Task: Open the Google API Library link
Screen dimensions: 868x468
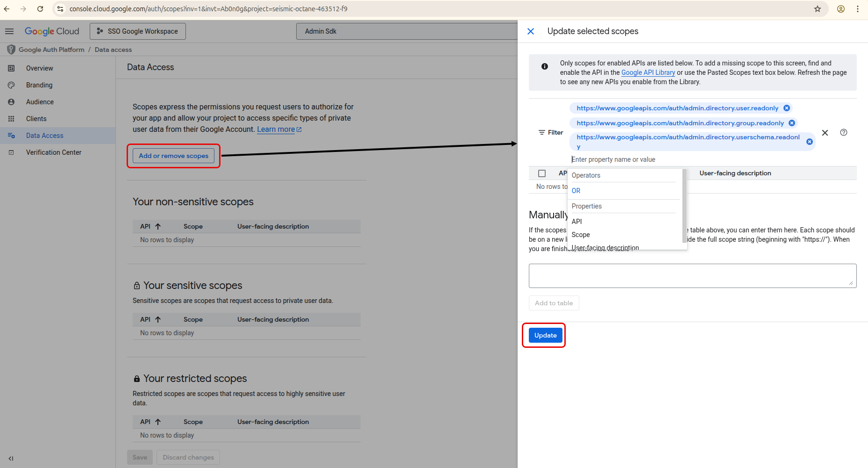Action: tap(648, 72)
